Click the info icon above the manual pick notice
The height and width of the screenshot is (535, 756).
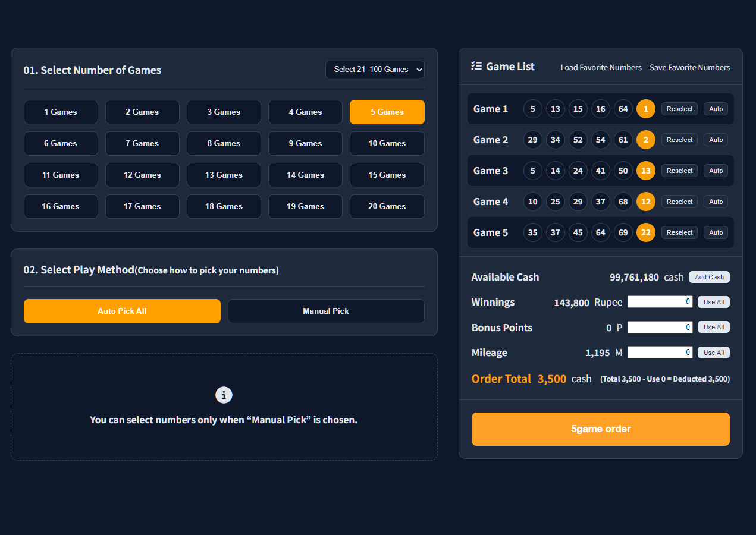pos(224,395)
